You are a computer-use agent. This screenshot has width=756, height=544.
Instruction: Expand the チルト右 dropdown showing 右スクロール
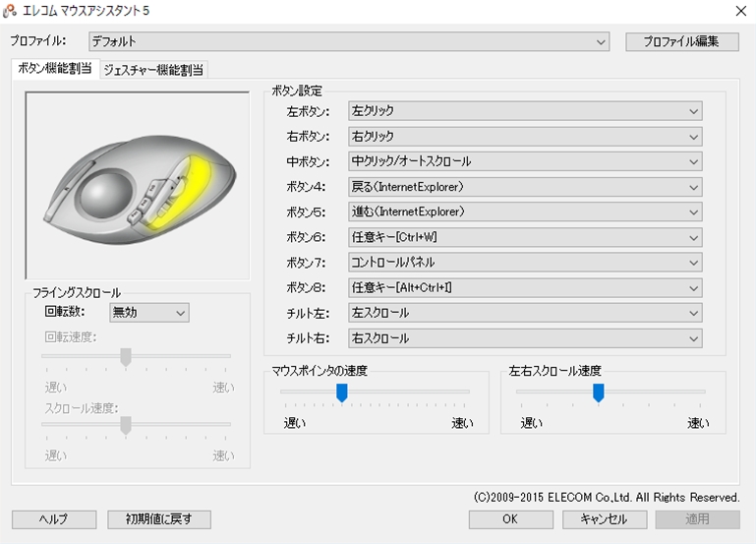tap(525, 338)
